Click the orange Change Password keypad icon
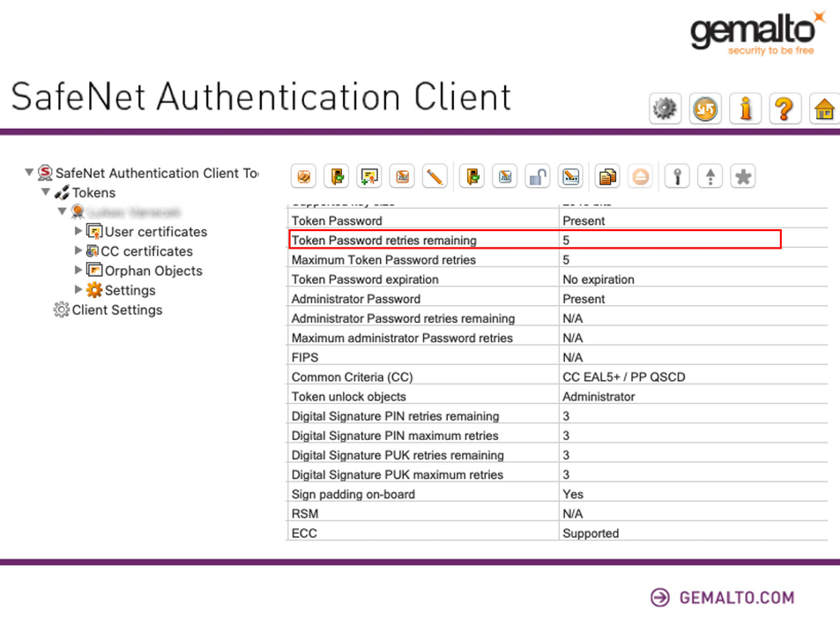 [402, 176]
